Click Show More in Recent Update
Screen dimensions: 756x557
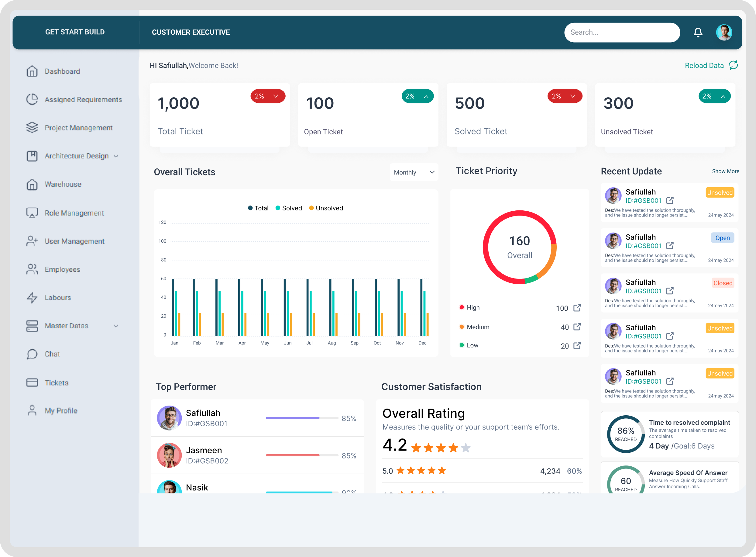[725, 171]
